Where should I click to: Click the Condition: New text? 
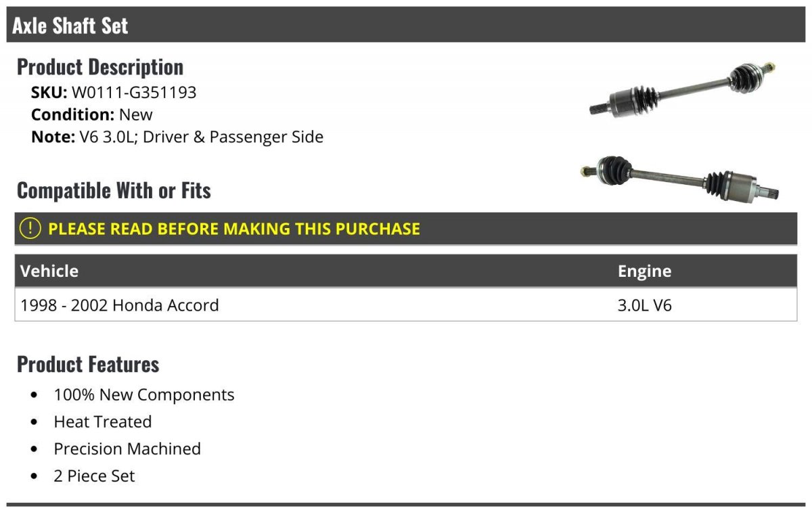pyautogui.click(x=92, y=114)
